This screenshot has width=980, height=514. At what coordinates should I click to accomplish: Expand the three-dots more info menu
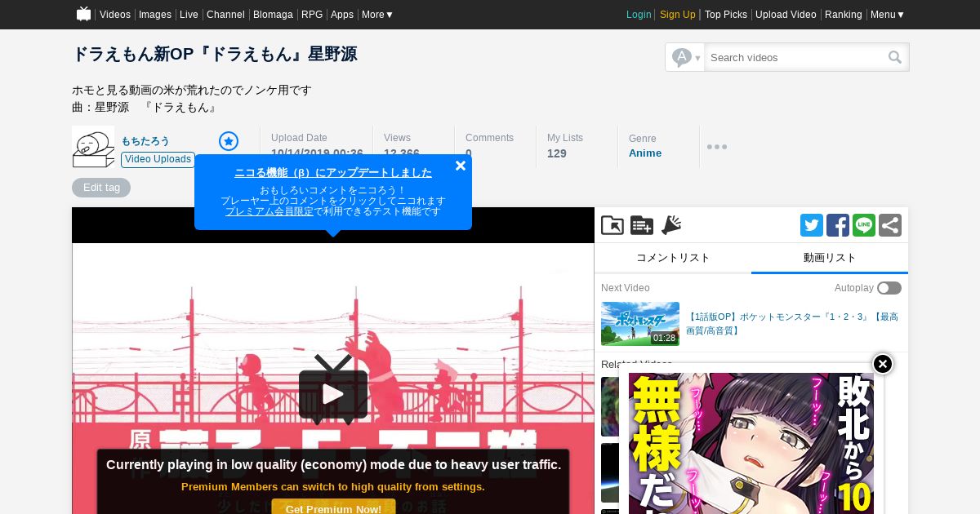pos(717,147)
